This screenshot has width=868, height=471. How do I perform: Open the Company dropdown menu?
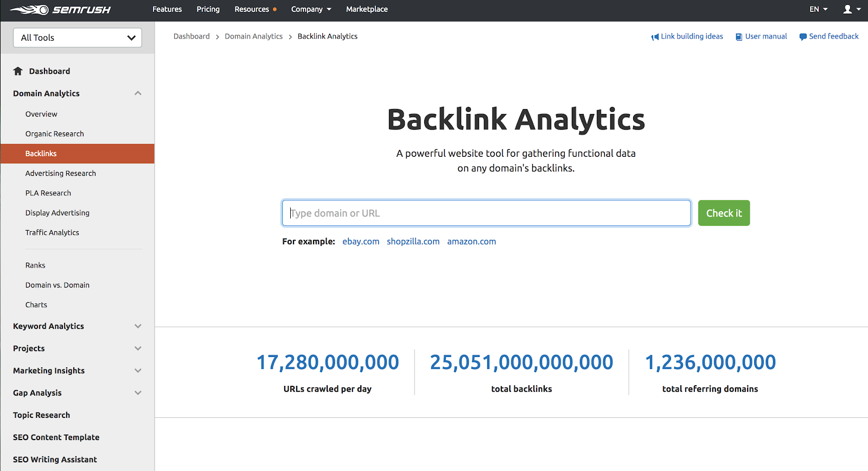(311, 9)
